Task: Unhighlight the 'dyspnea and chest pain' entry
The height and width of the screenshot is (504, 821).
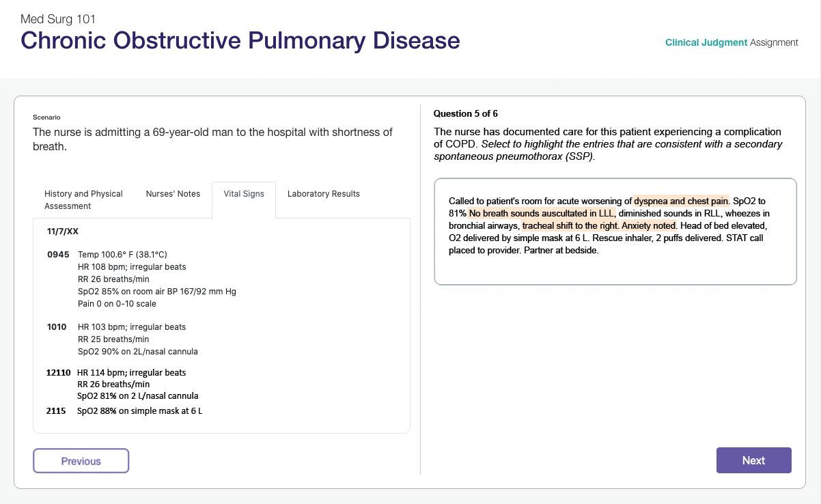Action: 680,201
